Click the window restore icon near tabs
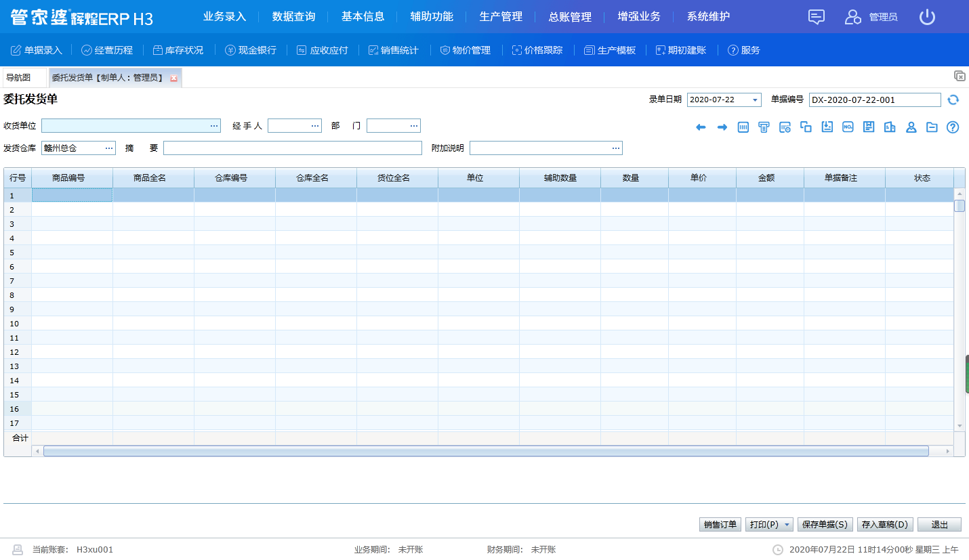 (960, 76)
